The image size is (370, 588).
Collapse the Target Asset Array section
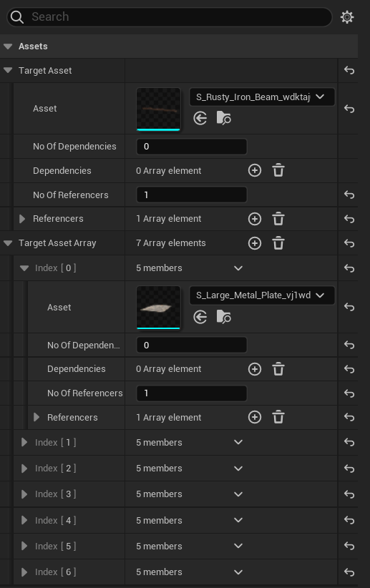pyautogui.click(x=8, y=243)
